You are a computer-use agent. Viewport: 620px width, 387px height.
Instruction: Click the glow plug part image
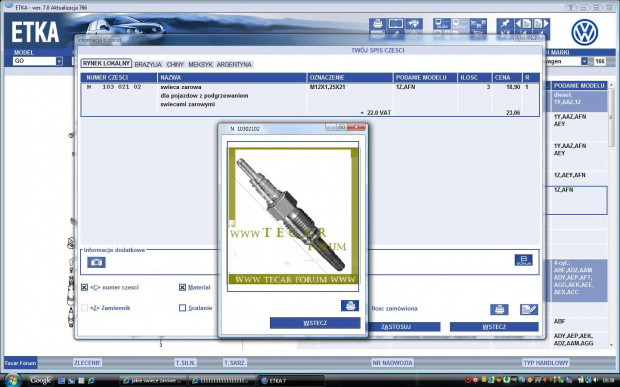click(293, 216)
